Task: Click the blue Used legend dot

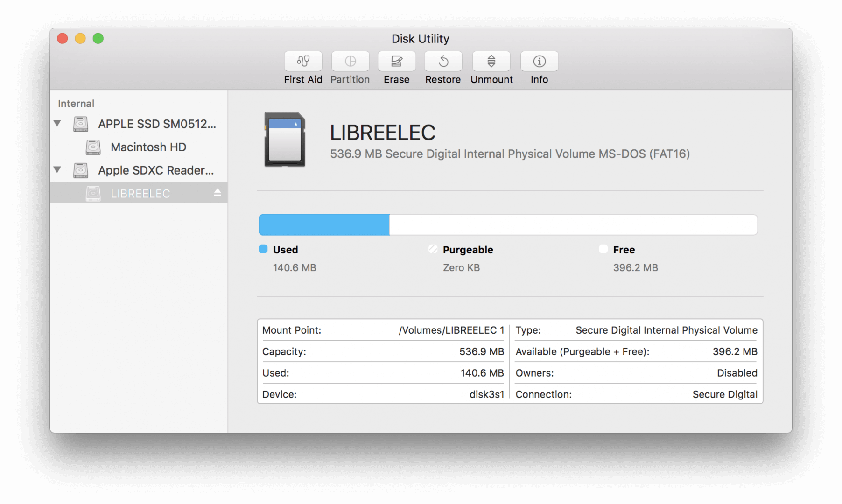Action: pyautogui.click(x=263, y=249)
